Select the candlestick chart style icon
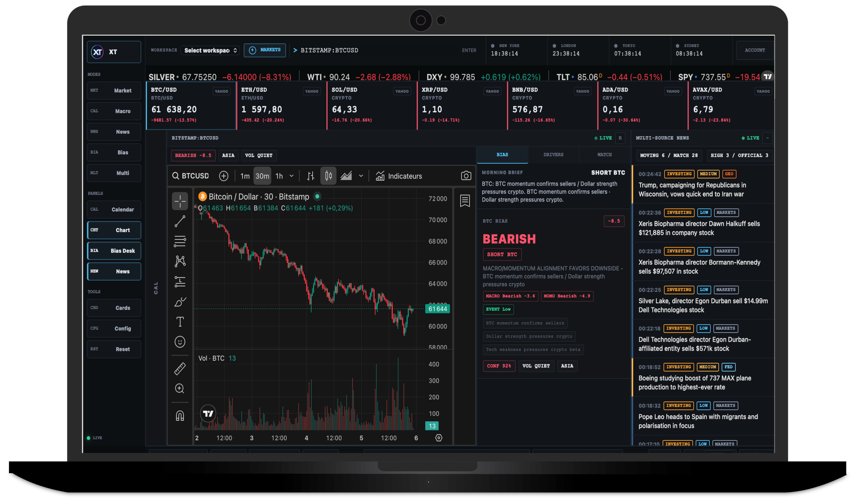The height and width of the screenshot is (504, 857). click(329, 176)
